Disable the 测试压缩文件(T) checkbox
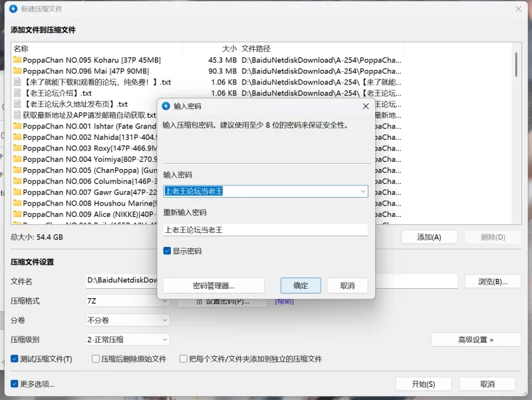 click(15, 359)
